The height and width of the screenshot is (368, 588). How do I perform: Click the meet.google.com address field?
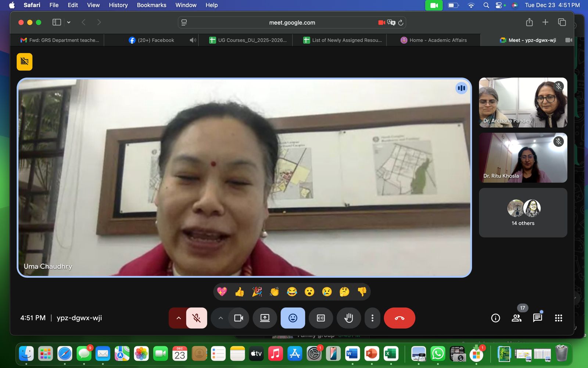click(x=292, y=22)
